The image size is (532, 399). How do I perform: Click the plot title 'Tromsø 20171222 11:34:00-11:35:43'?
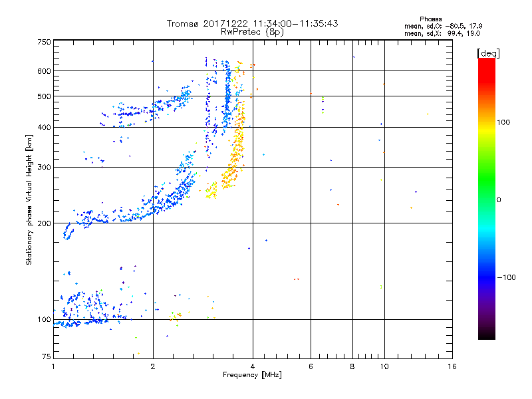pyautogui.click(x=252, y=23)
